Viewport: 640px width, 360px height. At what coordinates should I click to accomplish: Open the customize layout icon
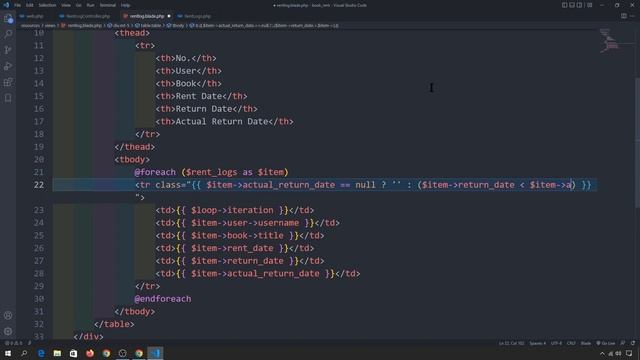point(590,5)
